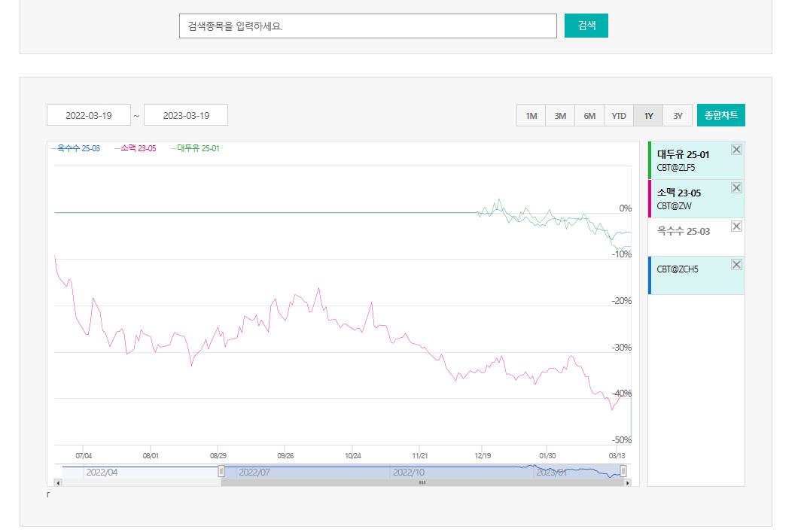Click the 12/19 x-axis date label
The height and width of the screenshot is (532, 804).
pyautogui.click(x=483, y=456)
